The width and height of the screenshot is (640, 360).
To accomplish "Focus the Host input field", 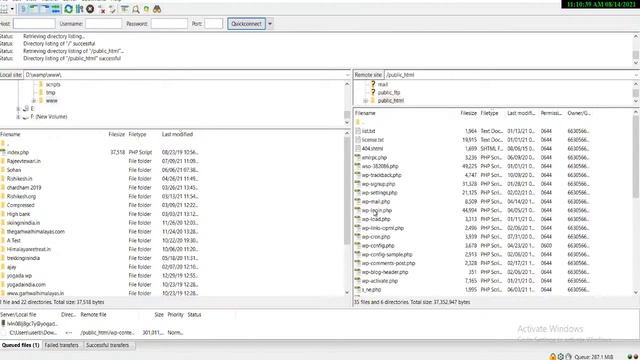I will click(34, 24).
